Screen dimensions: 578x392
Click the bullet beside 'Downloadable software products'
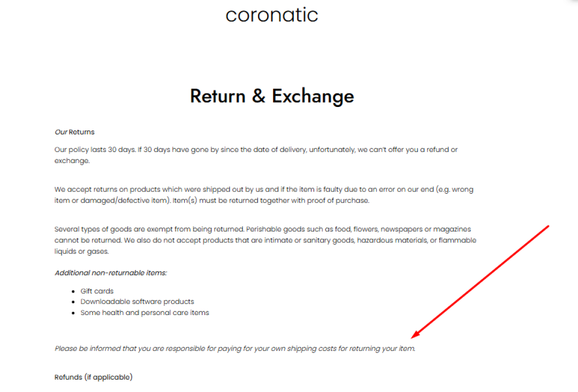(74, 302)
